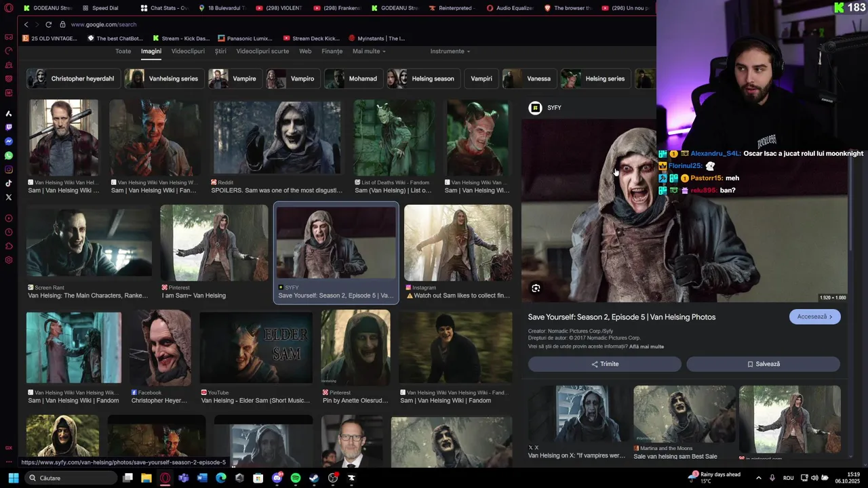Switch to the 'Finanțe' search tab
The image size is (868, 488).
point(332,52)
